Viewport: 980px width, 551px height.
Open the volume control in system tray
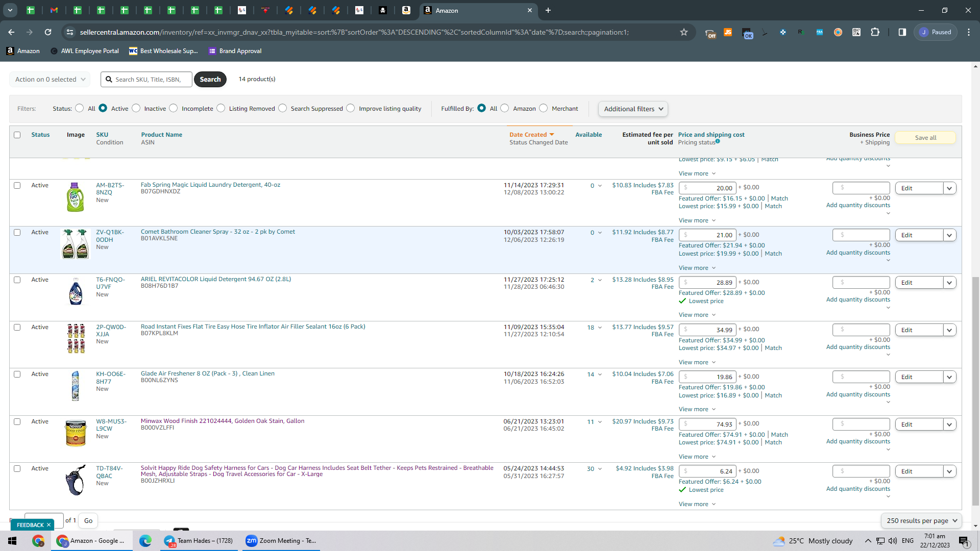coord(893,541)
